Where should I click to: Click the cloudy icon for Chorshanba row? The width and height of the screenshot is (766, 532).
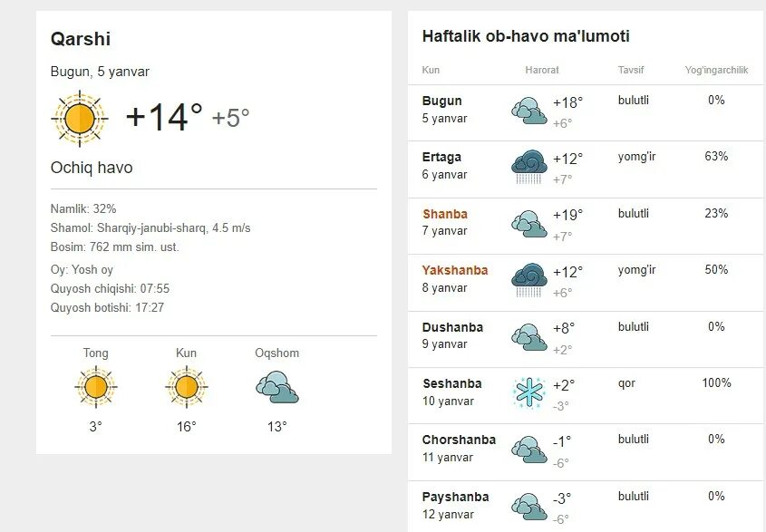pos(529,449)
